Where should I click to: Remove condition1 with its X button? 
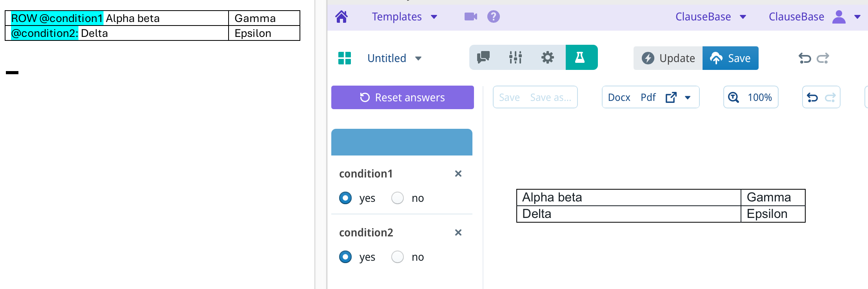458,174
